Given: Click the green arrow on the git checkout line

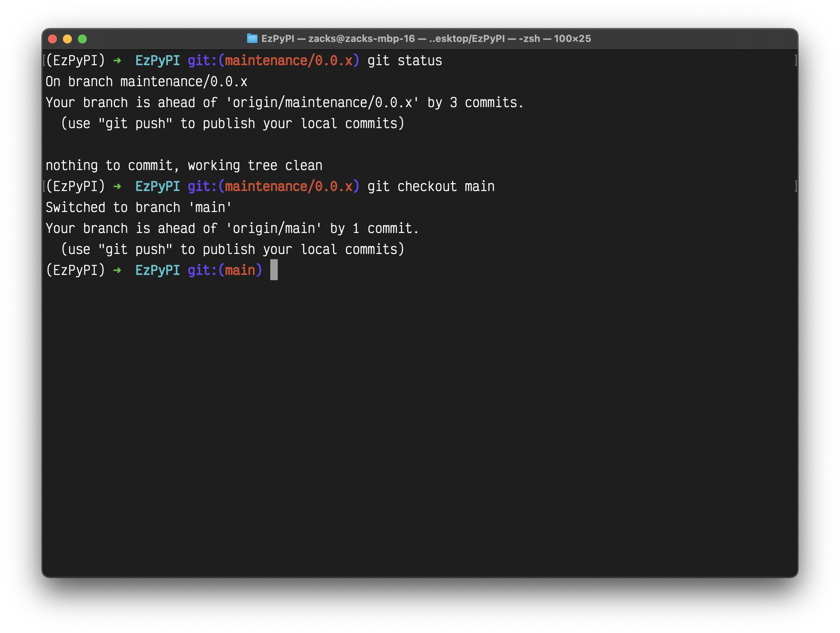Looking at the screenshot, I should (117, 187).
